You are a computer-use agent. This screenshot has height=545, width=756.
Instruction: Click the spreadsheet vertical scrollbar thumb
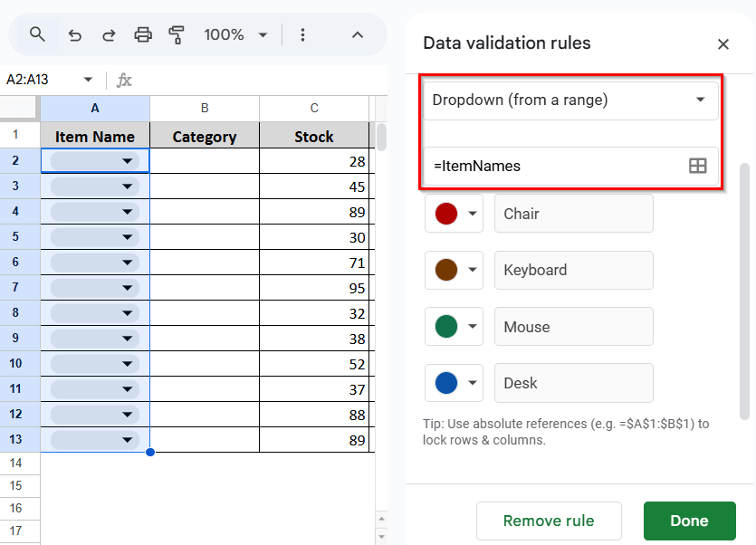coord(381,138)
